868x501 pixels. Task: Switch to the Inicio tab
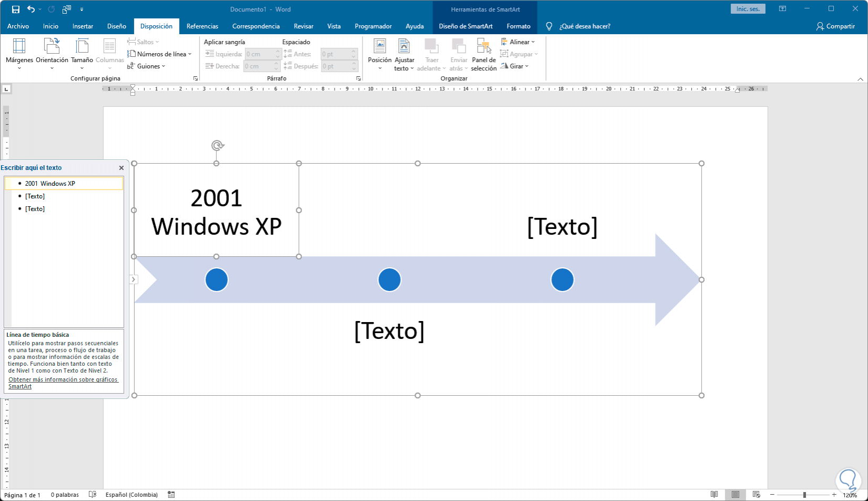pos(51,26)
